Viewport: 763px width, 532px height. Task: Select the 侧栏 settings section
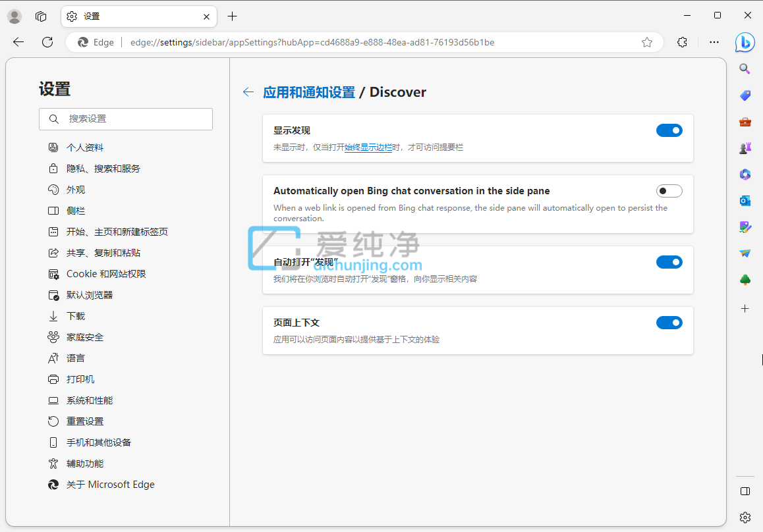coord(76,210)
